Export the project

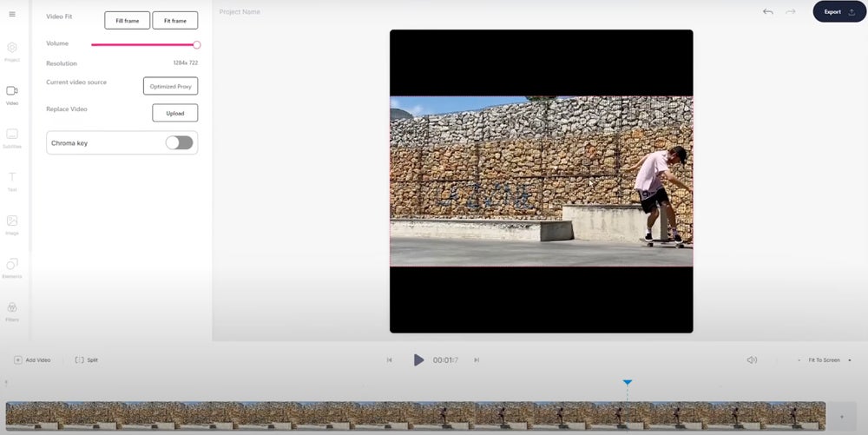pos(838,12)
